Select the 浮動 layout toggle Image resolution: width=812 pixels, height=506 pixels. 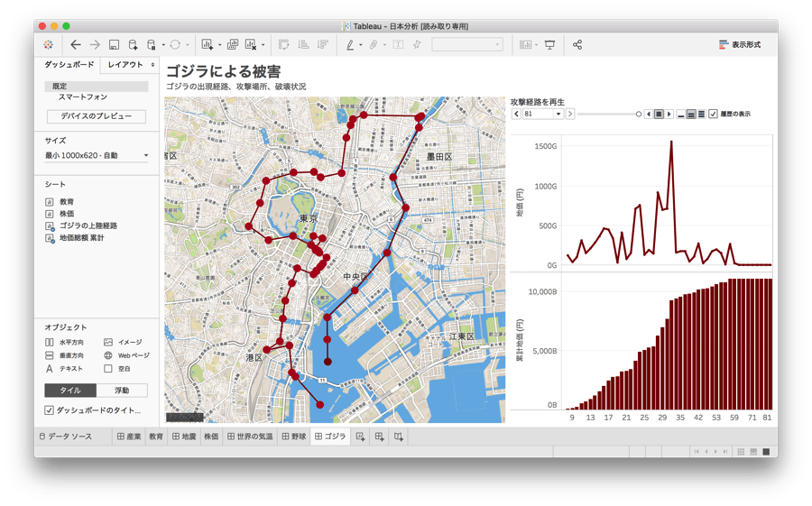[122, 391]
